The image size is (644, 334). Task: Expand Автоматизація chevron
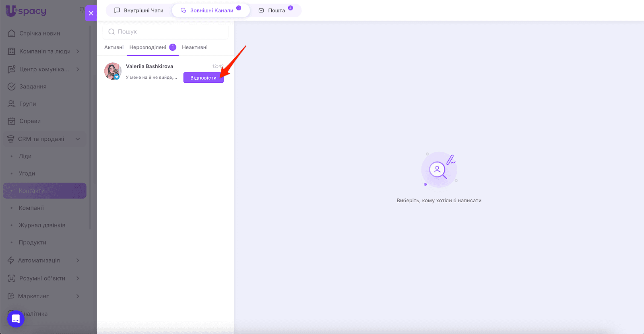[78, 260]
